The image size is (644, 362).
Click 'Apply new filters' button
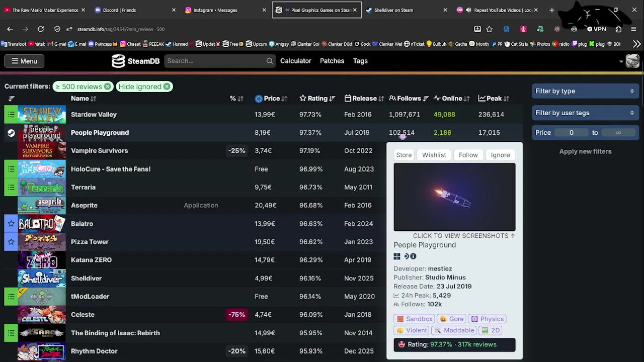click(x=585, y=151)
